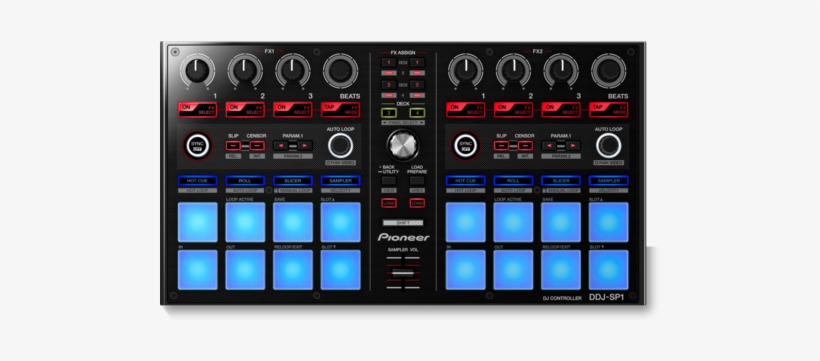Hit the left deck SYNC button
Viewport: 820px width, 361px height.
tap(198, 146)
